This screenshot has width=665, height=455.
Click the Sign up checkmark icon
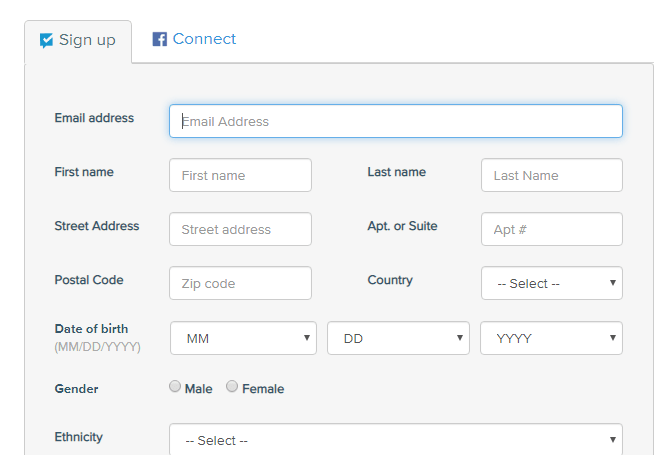[x=46, y=40]
